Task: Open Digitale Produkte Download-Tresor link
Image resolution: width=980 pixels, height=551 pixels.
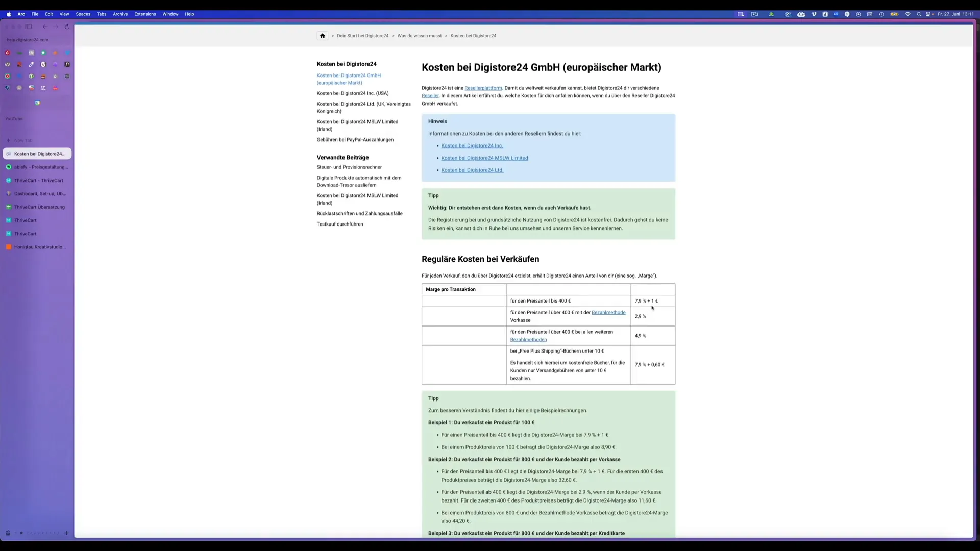Action: point(359,182)
